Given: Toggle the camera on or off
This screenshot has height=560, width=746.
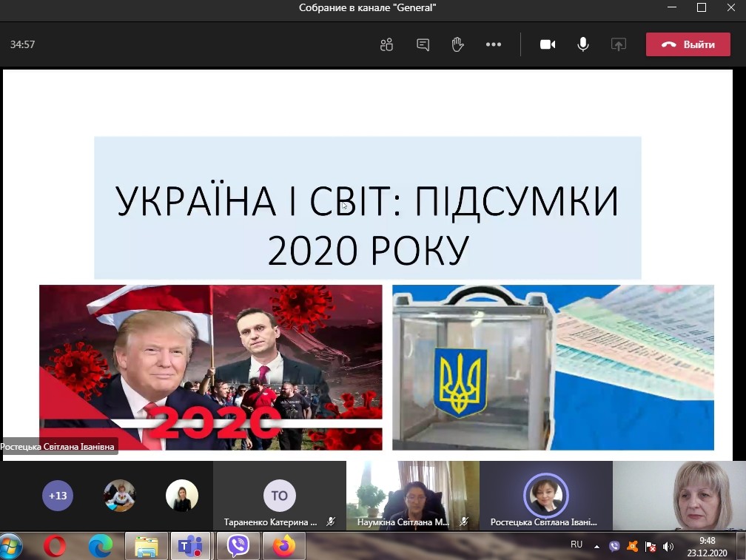Looking at the screenshot, I should (548, 44).
